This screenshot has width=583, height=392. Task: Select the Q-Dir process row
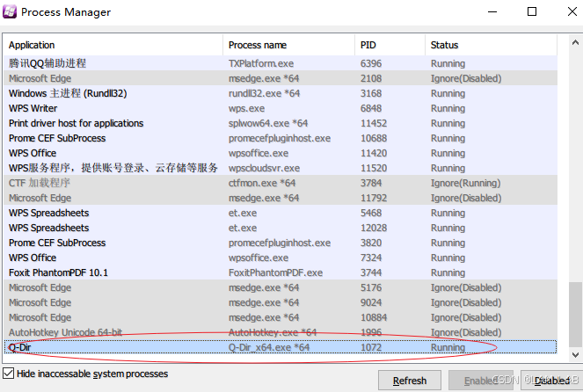coord(281,347)
